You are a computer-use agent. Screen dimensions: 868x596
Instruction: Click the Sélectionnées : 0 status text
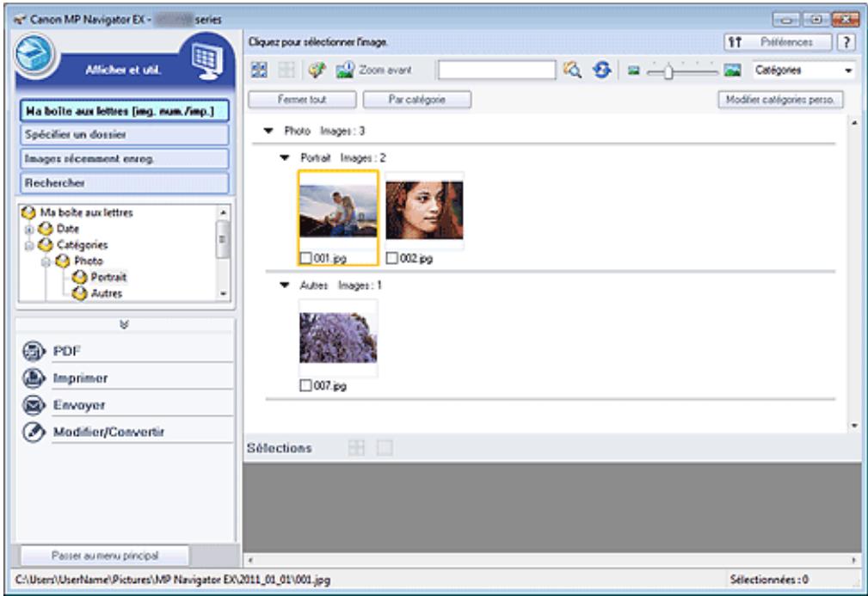(769, 580)
